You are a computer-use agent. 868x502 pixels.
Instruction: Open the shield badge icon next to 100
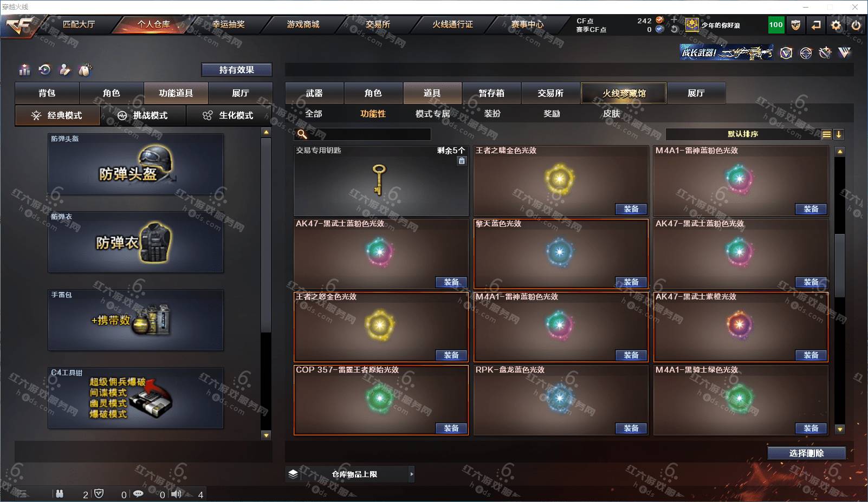[x=796, y=25]
